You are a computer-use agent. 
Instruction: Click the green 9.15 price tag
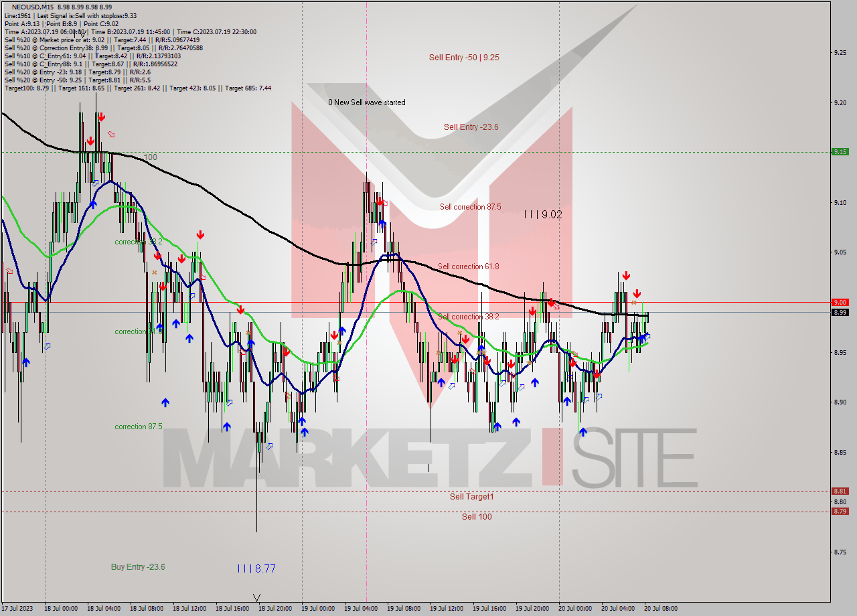tap(840, 152)
